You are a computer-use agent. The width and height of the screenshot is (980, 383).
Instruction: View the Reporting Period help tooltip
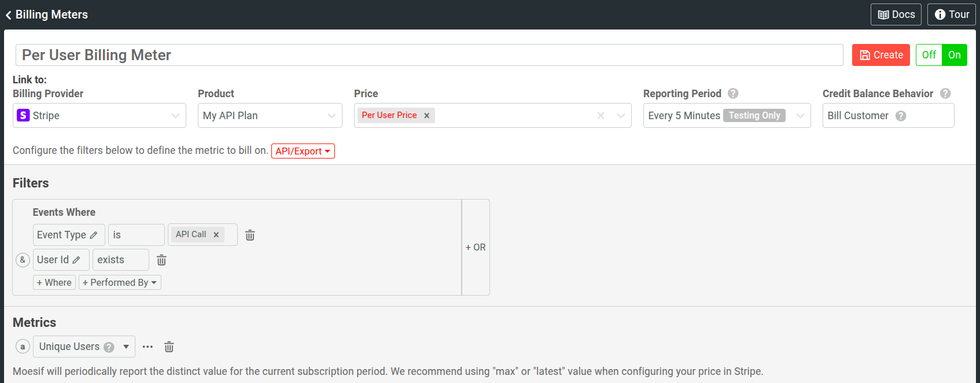pos(732,93)
